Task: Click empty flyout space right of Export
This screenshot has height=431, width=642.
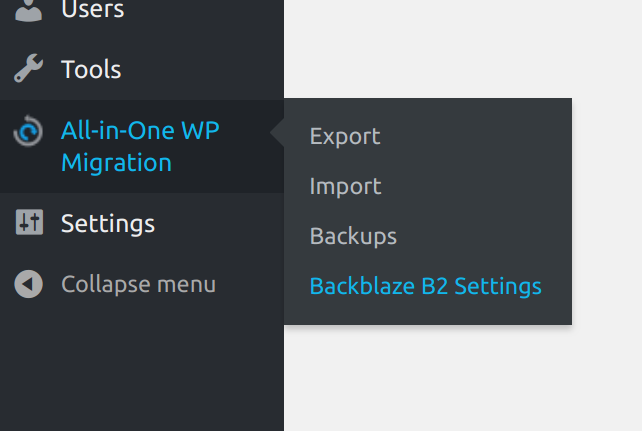Action: [x=480, y=136]
